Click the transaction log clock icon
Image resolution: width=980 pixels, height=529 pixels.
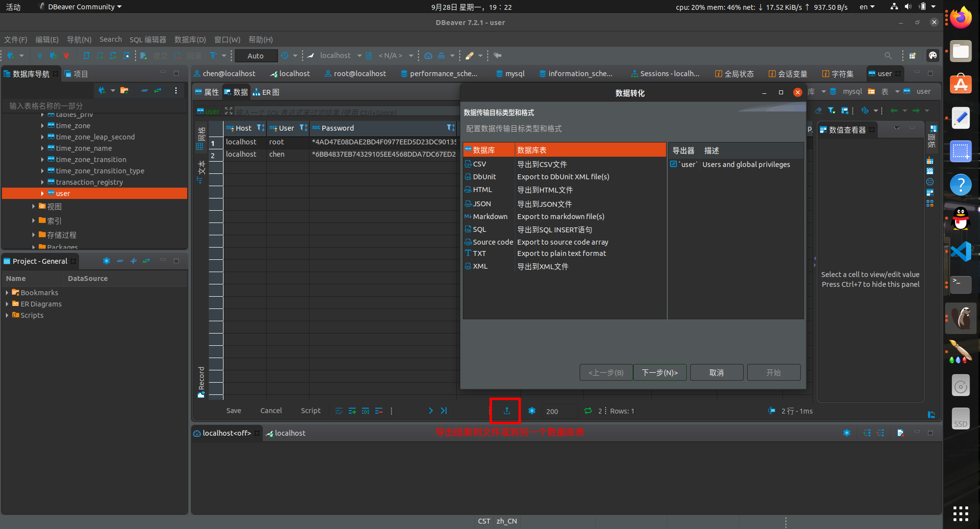click(x=284, y=56)
